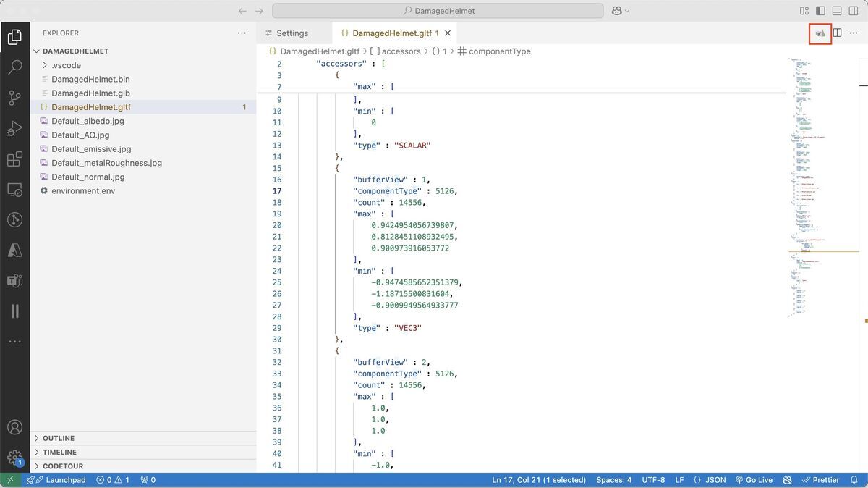
Task: Open the Git Graph activity icon
Action: click(x=14, y=220)
